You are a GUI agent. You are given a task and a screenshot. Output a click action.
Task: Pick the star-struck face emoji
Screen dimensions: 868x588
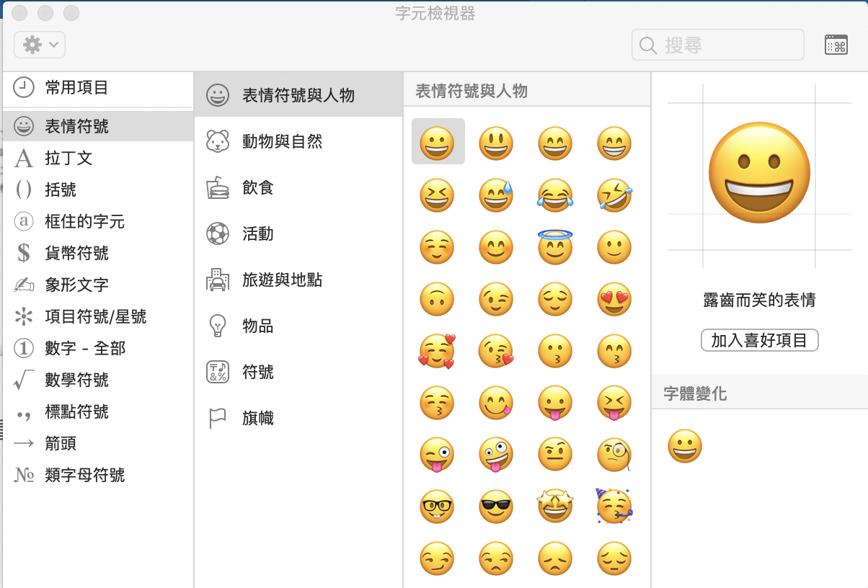(556, 506)
